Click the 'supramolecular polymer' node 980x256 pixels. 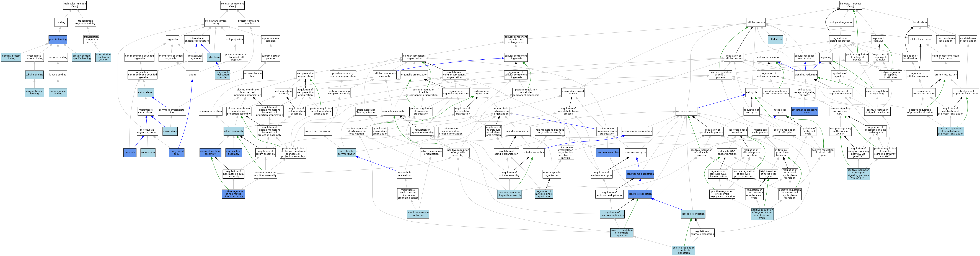point(271,57)
